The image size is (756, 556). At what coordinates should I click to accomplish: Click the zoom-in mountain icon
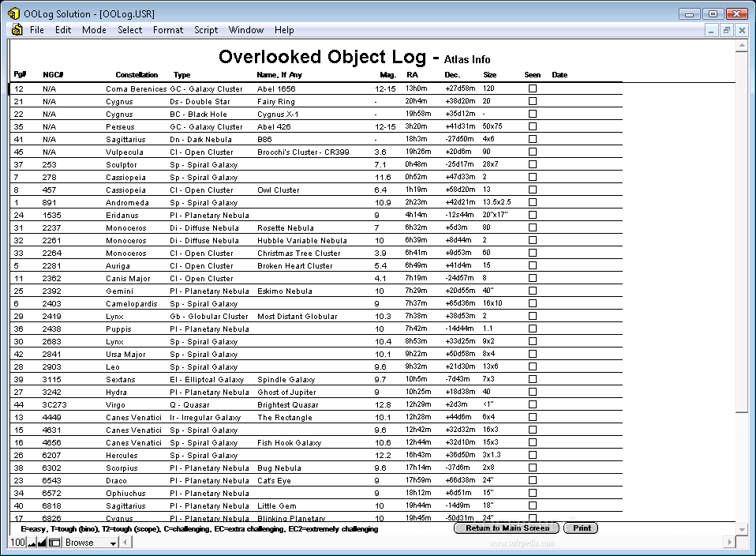(42, 543)
